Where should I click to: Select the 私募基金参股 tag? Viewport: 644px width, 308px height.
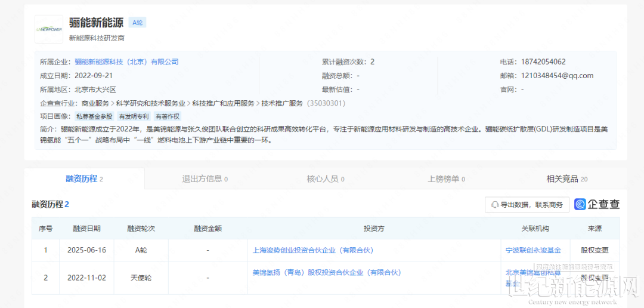[94, 117]
